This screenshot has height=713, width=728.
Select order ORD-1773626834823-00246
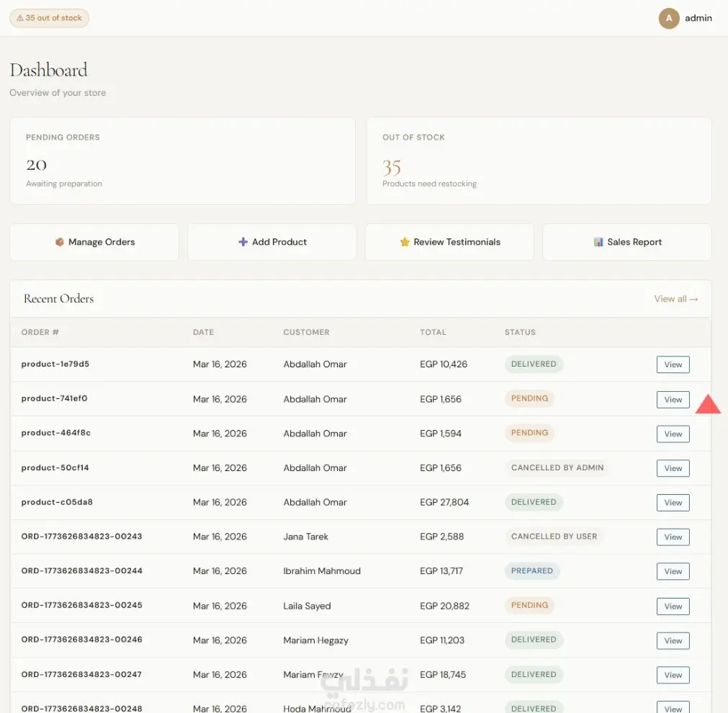tap(81, 639)
